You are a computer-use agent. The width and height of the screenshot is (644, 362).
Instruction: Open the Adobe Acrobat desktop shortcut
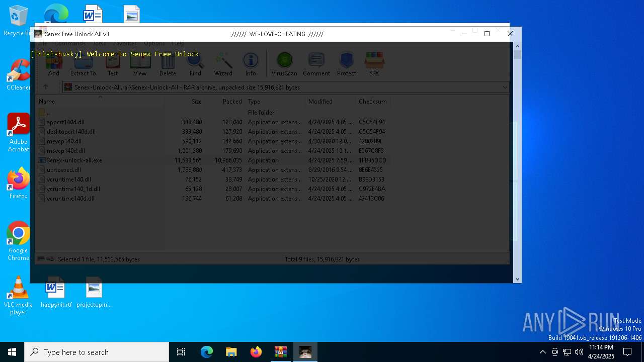coord(18,132)
